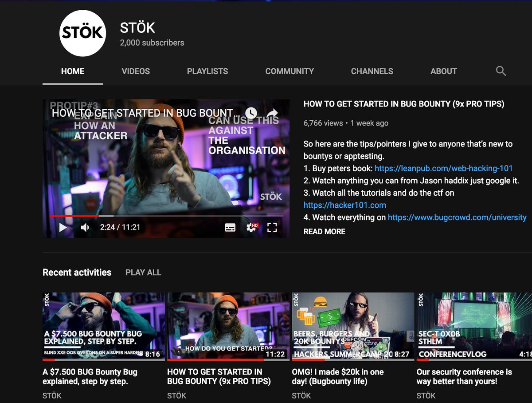The height and width of the screenshot is (403, 532).
Task: Open title 'OMG! I made $20k in one day!'
Action: pos(338,376)
